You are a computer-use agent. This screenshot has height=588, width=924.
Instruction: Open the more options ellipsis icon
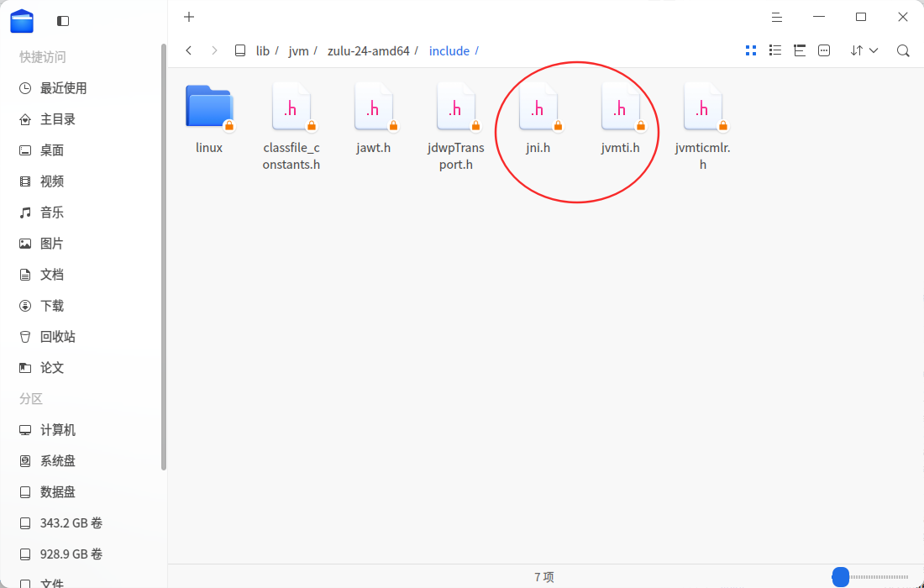click(x=824, y=50)
